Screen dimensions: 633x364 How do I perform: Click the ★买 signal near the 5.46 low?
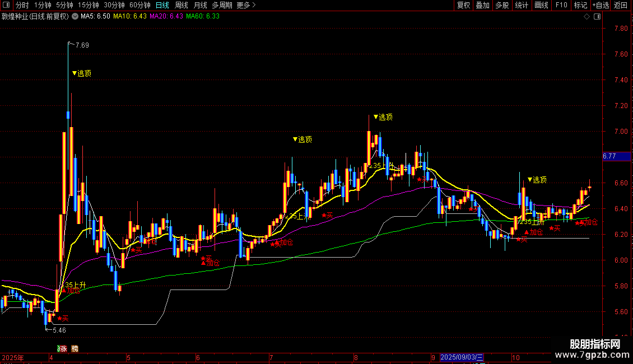[63, 319]
